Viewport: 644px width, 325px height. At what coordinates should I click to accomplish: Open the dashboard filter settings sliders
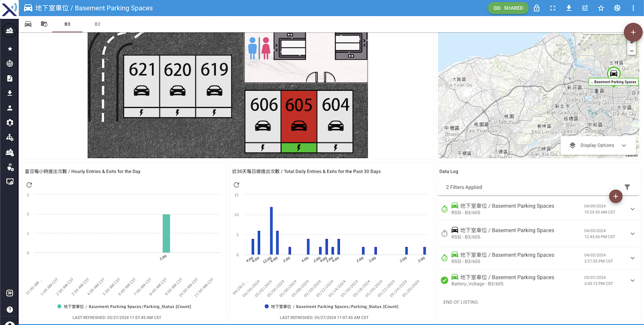pyautogui.click(x=584, y=8)
